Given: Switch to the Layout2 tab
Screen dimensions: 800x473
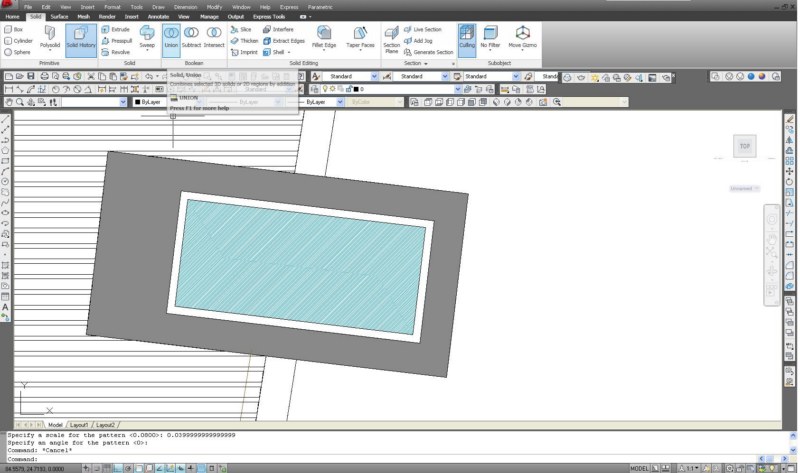Looking at the screenshot, I should coord(105,425).
